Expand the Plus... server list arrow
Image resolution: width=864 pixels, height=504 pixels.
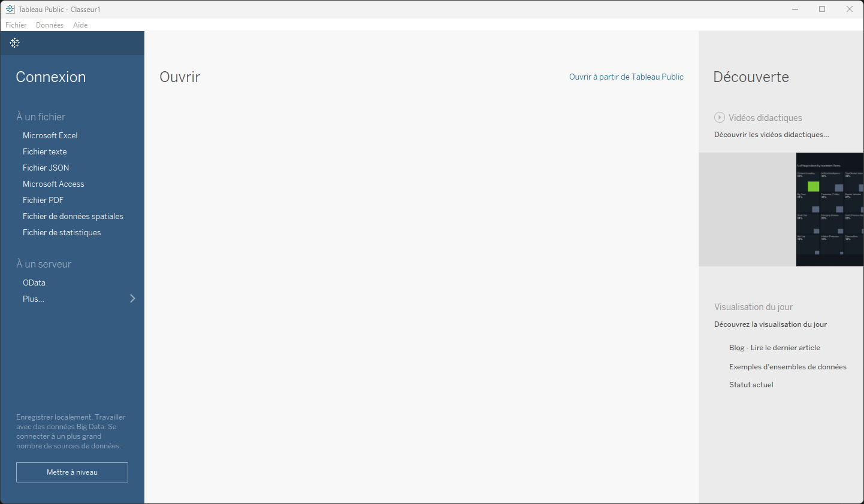coord(132,298)
